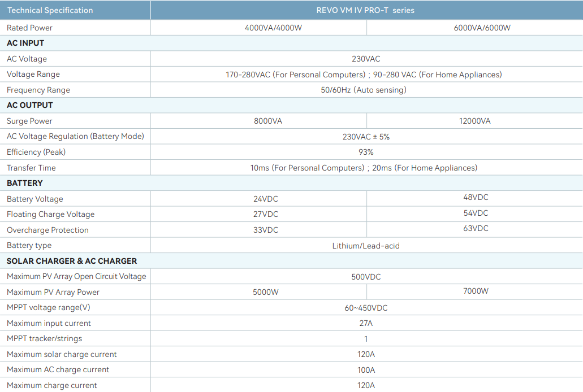583x392 pixels.
Task: Select '120A' in Maximum charge current row
Action: [366, 386]
